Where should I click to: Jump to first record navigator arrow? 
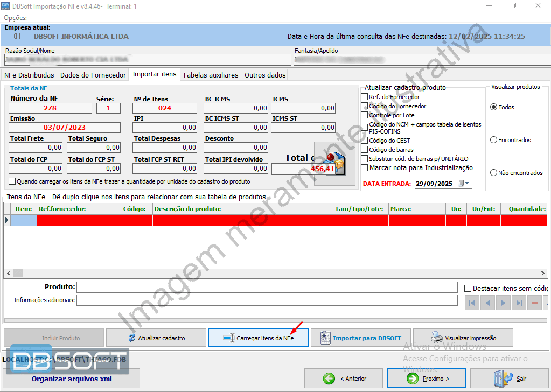471,303
